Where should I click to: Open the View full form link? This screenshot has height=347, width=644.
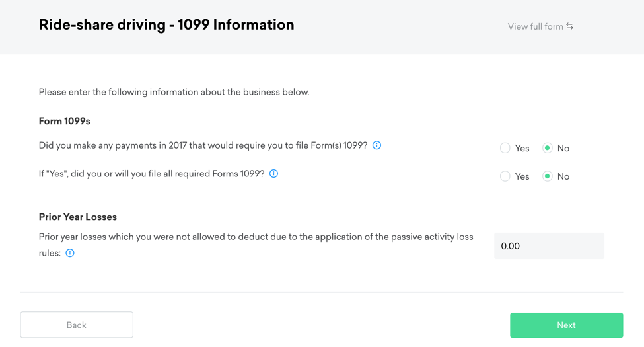pyautogui.click(x=535, y=26)
